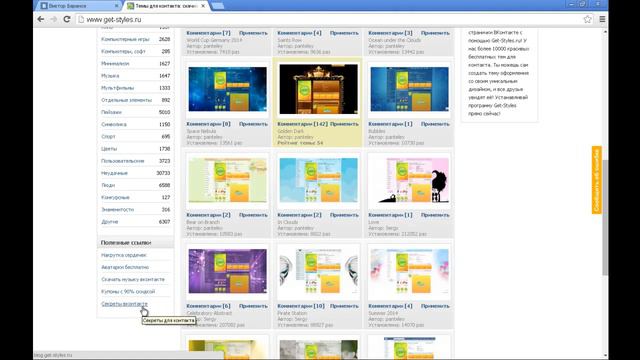This screenshot has width=640, height=360.
Task: Apply the Bear on Branch theme
Action: coord(253,215)
